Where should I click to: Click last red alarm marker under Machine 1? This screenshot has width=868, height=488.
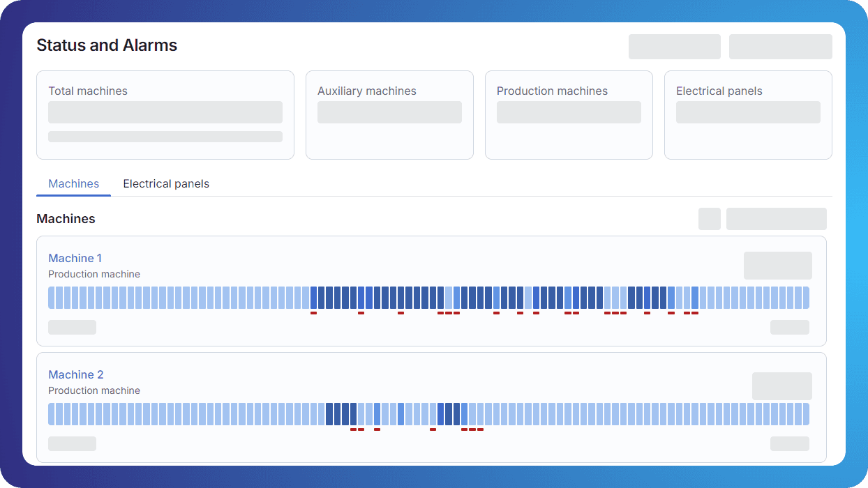point(695,313)
